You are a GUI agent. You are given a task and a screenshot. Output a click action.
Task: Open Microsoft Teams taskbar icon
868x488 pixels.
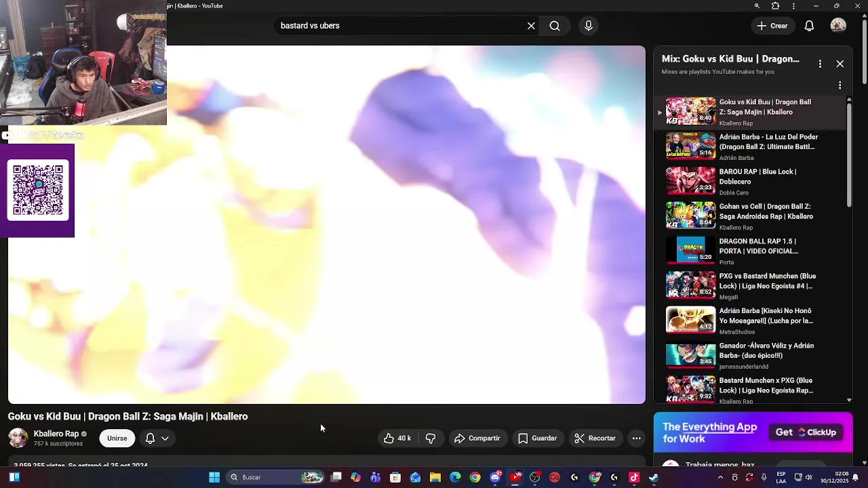[376, 477]
